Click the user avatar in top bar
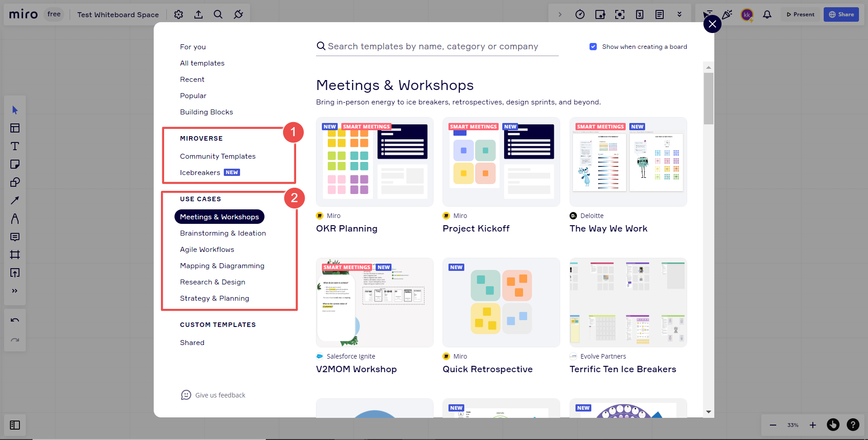 (x=747, y=14)
